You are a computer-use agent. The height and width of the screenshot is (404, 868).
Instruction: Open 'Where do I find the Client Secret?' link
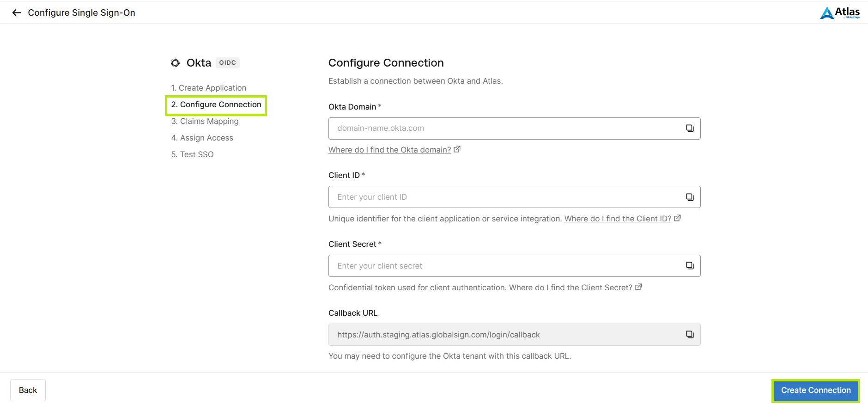[x=571, y=288]
